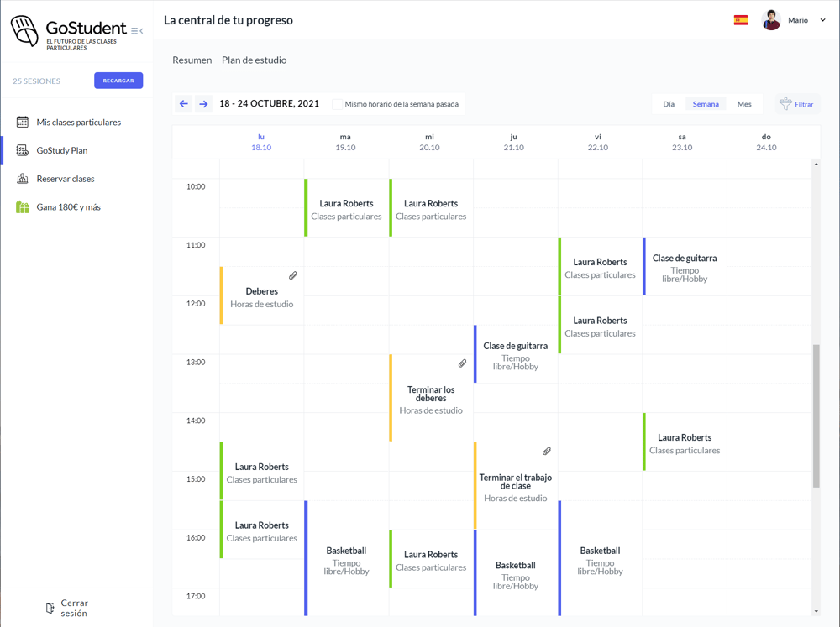Click the GoStudent logo
The image size is (840, 627).
[x=69, y=32]
